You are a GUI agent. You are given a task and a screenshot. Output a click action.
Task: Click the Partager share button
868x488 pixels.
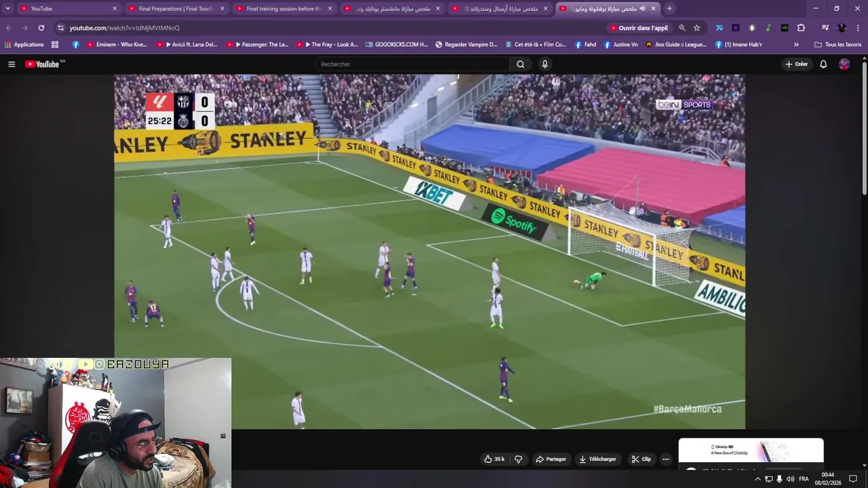(551, 459)
